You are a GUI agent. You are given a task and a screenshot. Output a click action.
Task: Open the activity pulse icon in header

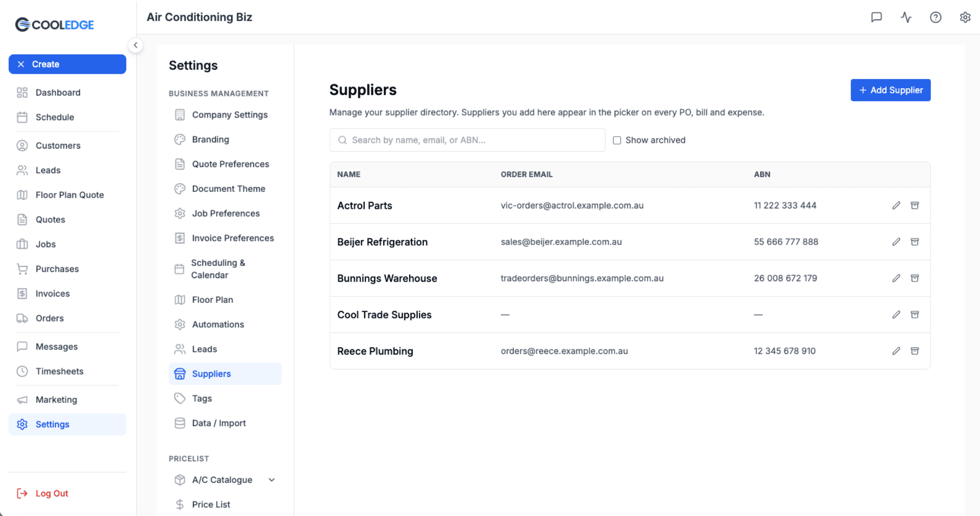[x=906, y=17]
